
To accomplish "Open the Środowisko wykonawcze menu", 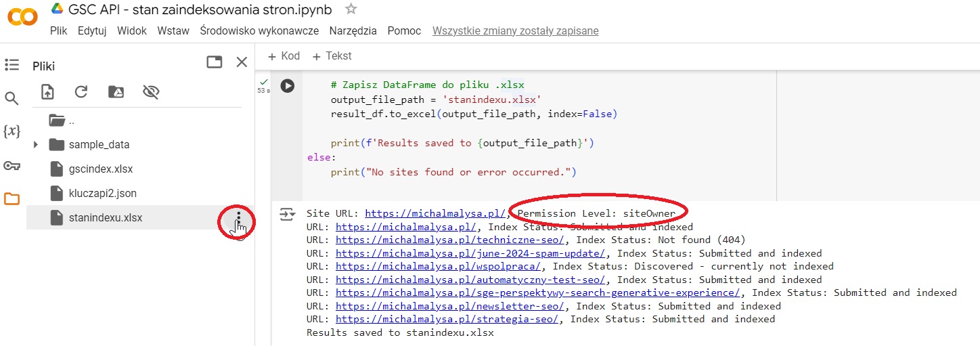I will [259, 31].
